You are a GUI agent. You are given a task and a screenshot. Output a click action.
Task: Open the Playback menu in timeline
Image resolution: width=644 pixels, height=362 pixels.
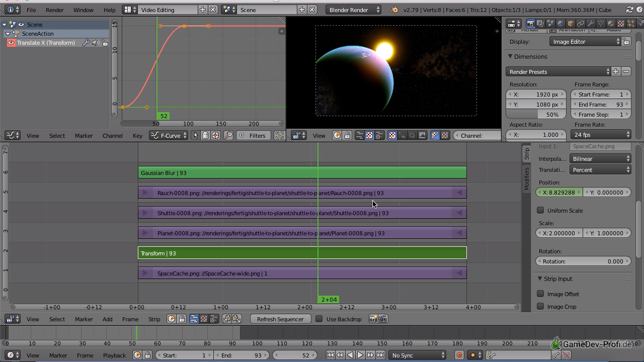[x=114, y=355]
